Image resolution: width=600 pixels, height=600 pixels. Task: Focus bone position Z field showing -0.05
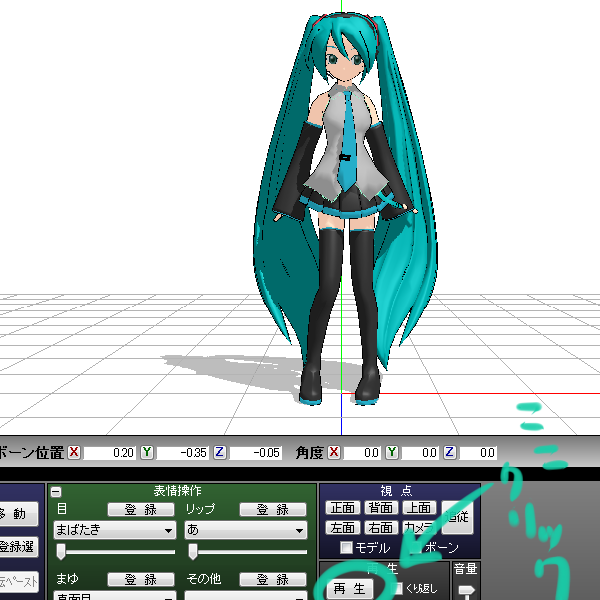tap(255, 453)
